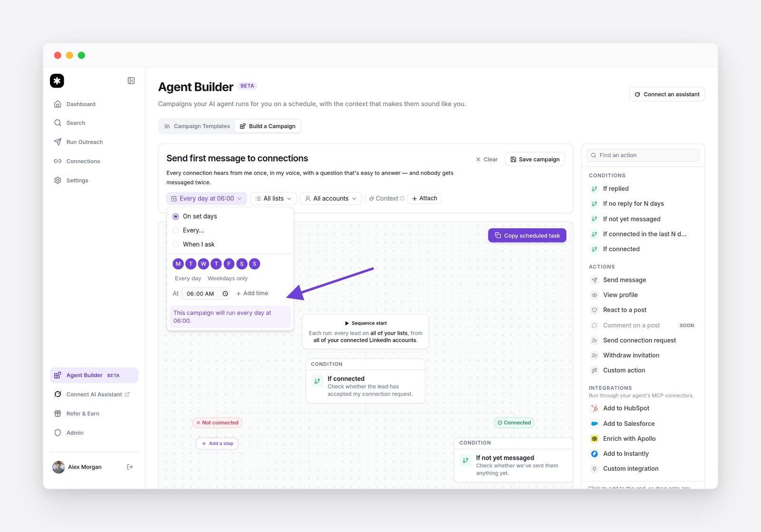The width and height of the screenshot is (761, 532).
Task: Open Settings in the sidebar
Action: [94, 181]
